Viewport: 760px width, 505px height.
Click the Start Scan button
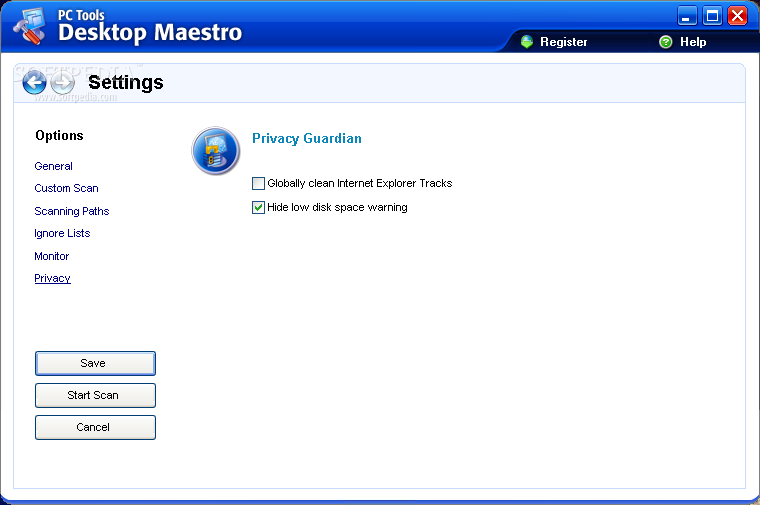point(95,395)
